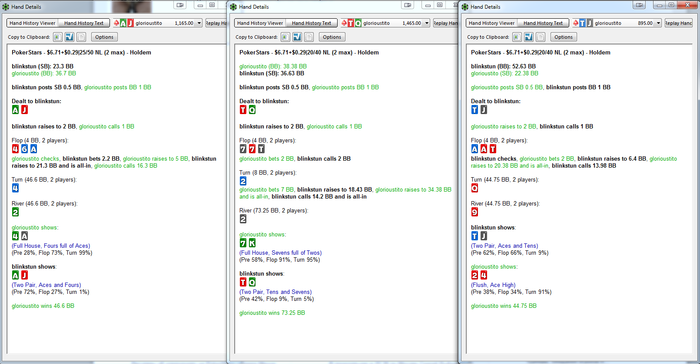
Task: Click 'glorioustito wins 44.75 BB' line
Action: coord(504,306)
